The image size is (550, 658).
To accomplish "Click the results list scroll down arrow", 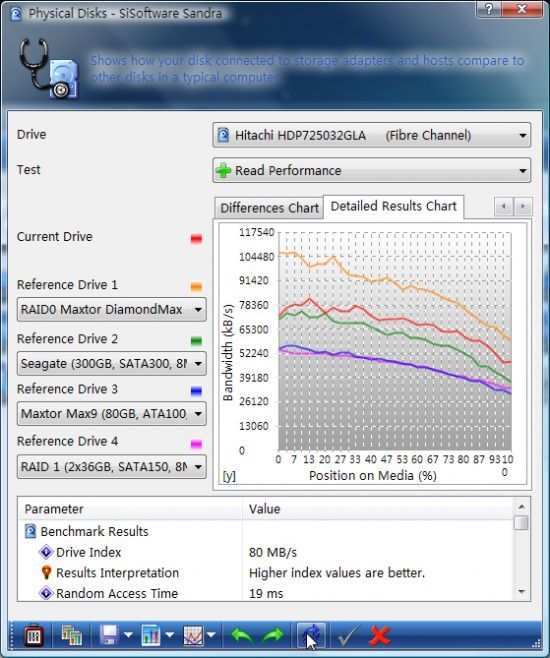I will point(521,592).
